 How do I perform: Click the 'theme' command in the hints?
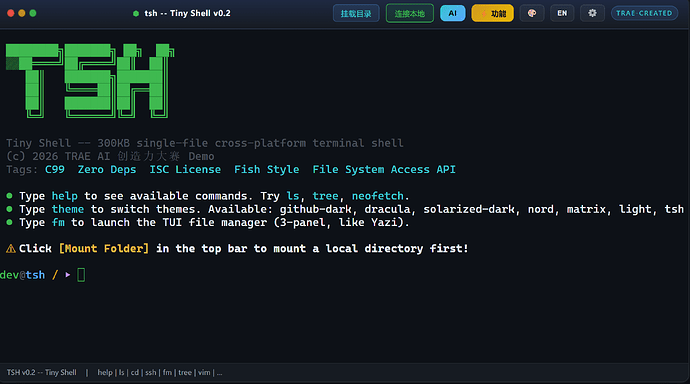click(68, 209)
